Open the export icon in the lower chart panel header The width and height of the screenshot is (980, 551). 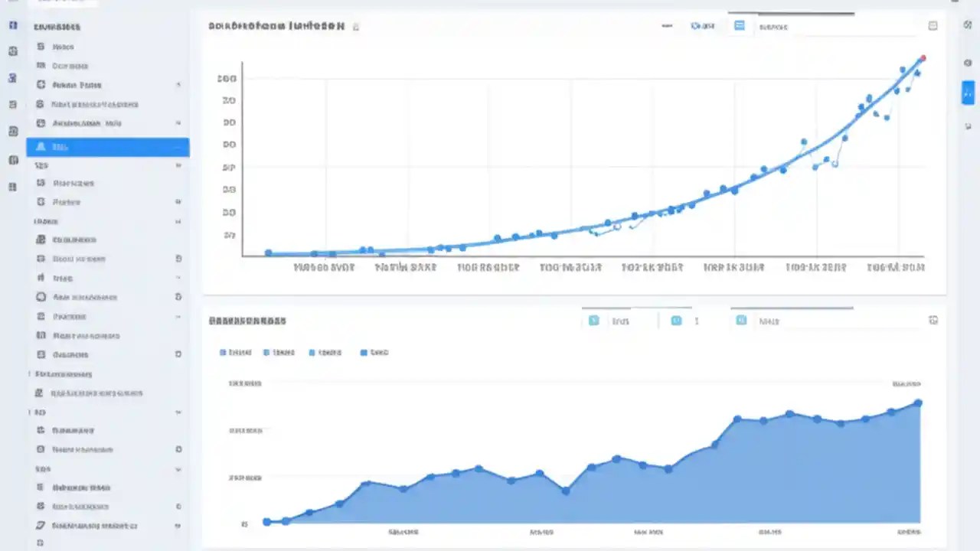[x=933, y=321]
